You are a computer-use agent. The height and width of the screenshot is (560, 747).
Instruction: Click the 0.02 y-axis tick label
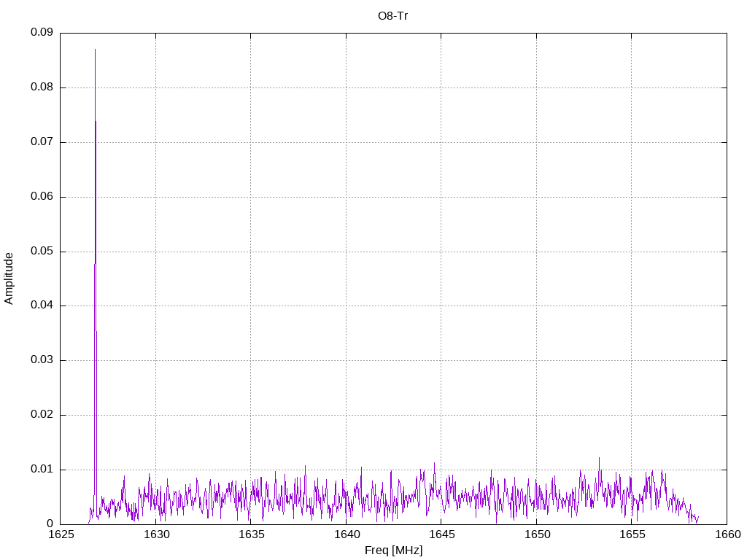(42, 415)
